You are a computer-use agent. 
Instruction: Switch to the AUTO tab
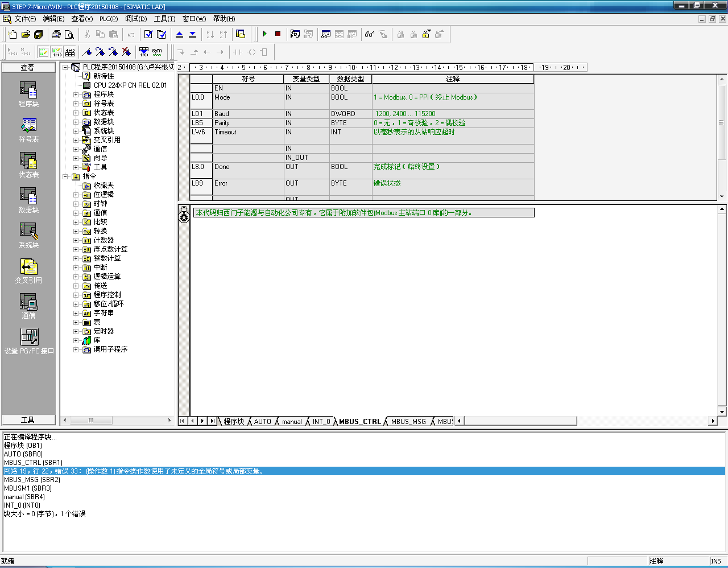[263, 422]
